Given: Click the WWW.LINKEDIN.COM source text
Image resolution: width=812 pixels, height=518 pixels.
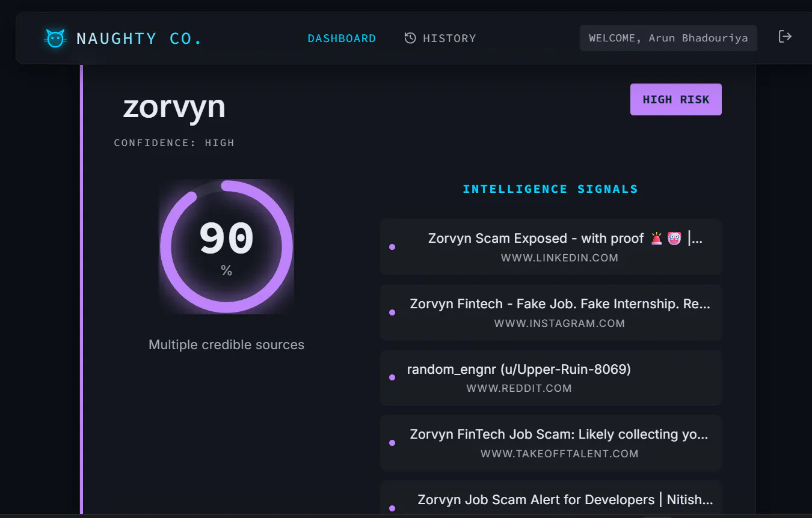Looking at the screenshot, I should [559, 258].
